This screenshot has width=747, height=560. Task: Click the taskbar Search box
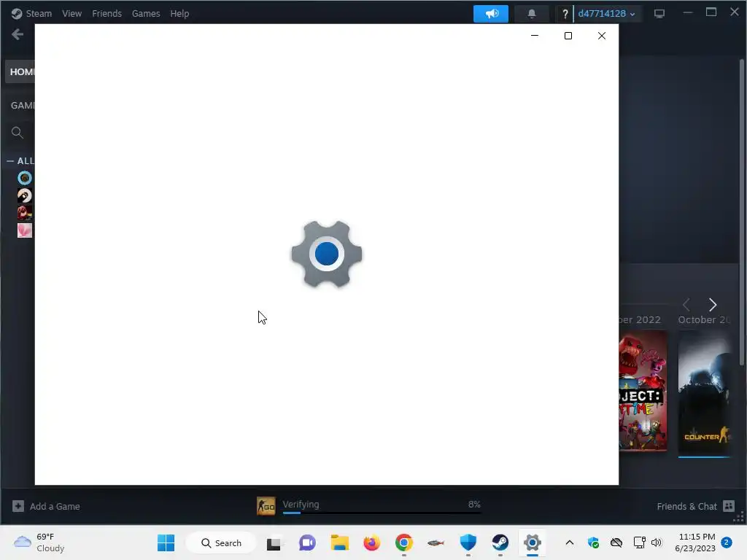[x=222, y=542]
